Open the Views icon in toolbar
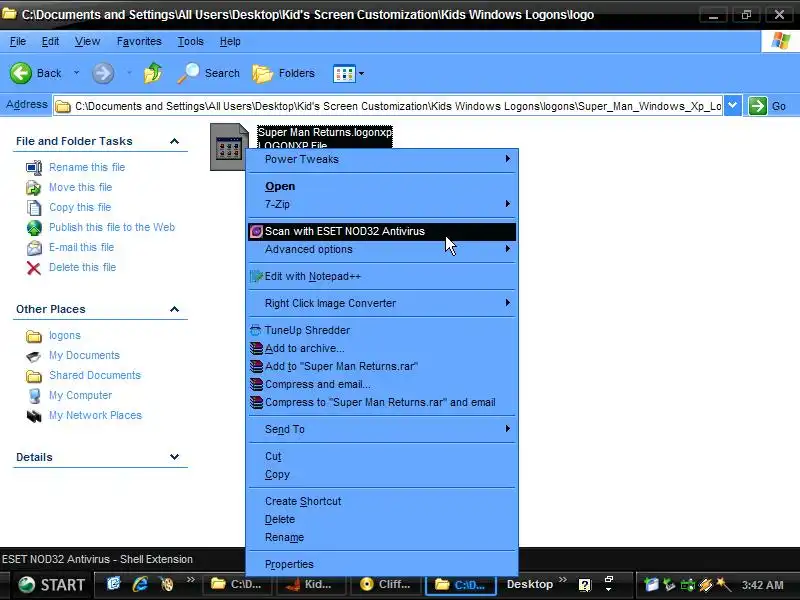The height and width of the screenshot is (600, 800). (x=344, y=73)
